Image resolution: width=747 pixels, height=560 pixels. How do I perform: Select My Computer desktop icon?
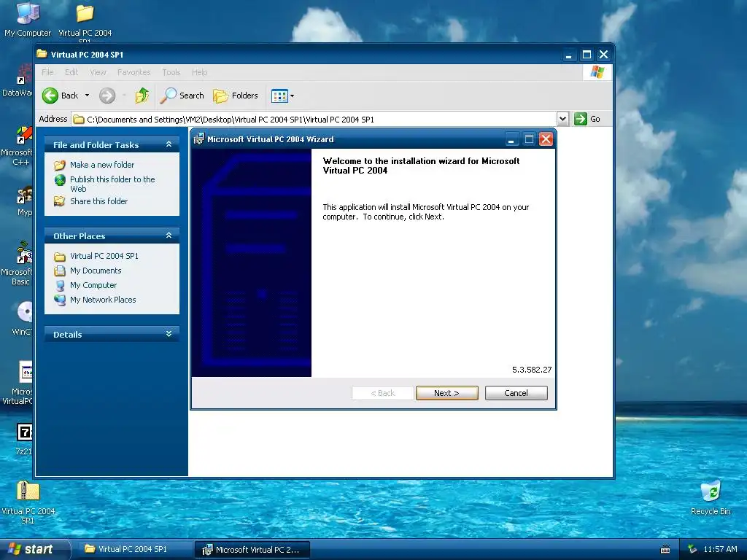[28, 13]
